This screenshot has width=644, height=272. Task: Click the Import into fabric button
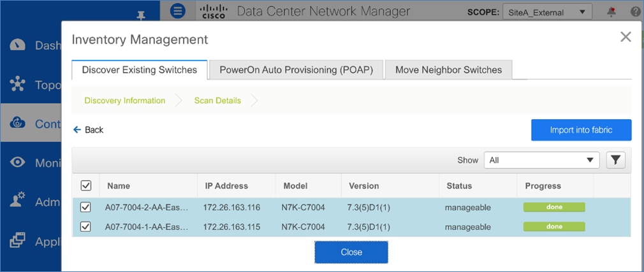pos(581,130)
